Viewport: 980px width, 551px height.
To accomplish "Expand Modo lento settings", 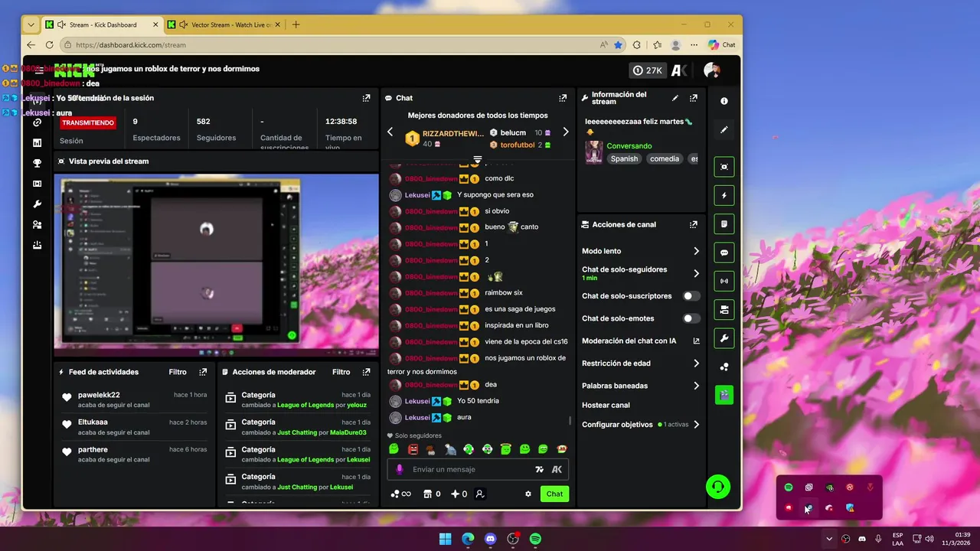I will [696, 251].
